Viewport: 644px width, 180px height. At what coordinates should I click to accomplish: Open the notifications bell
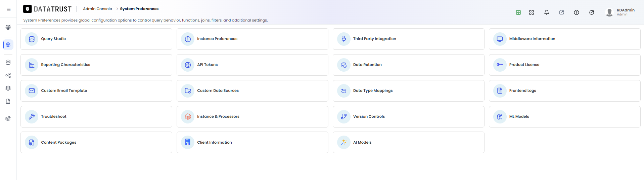tap(547, 12)
